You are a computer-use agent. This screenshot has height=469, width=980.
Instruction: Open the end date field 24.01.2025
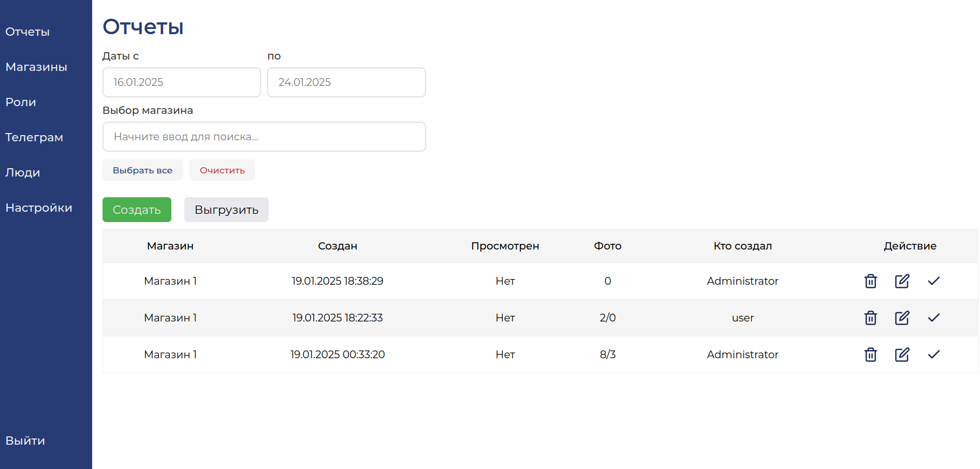point(346,82)
